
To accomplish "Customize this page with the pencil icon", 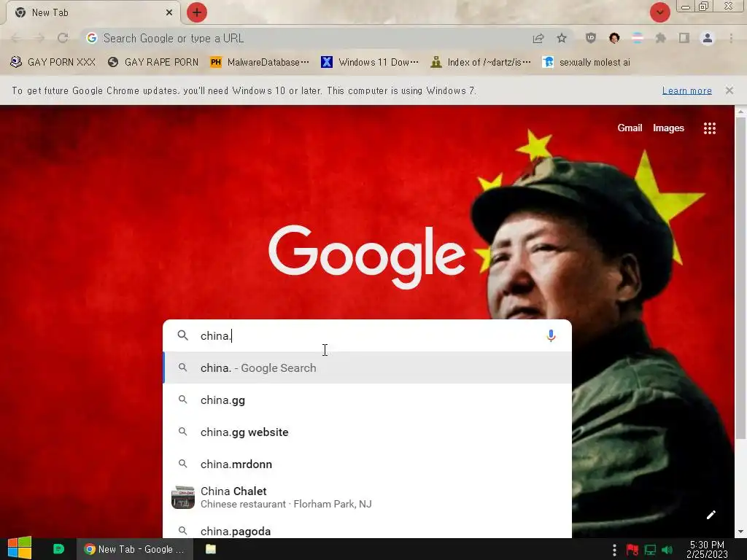I will click(711, 515).
